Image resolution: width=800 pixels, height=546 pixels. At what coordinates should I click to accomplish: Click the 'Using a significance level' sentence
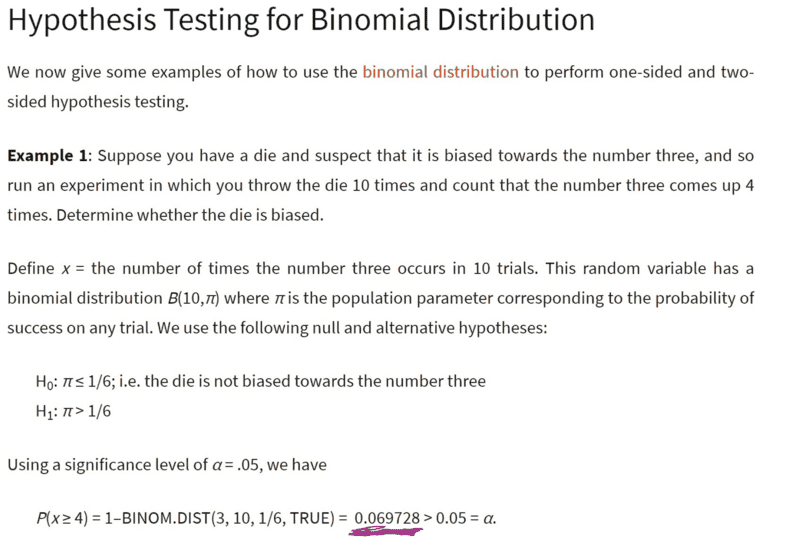pyautogui.click(x=167, y=465)
